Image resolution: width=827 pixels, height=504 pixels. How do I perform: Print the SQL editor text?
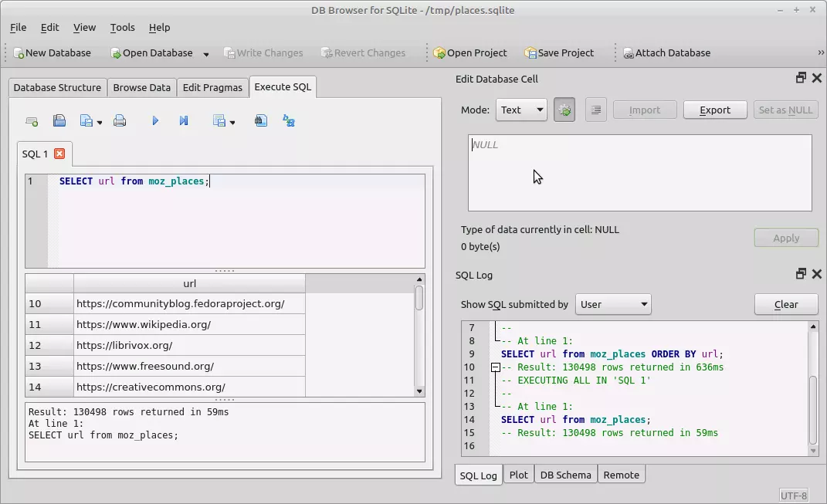click(120, 121)
